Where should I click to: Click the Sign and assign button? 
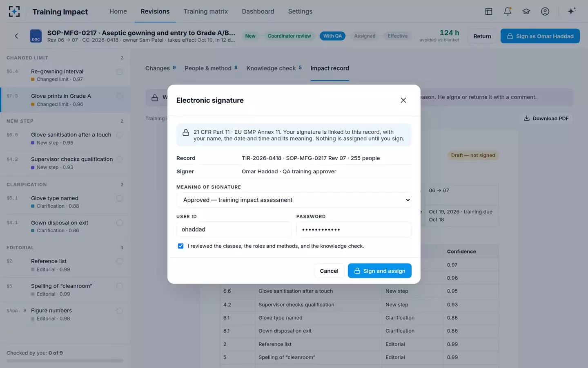click(380, 271)
